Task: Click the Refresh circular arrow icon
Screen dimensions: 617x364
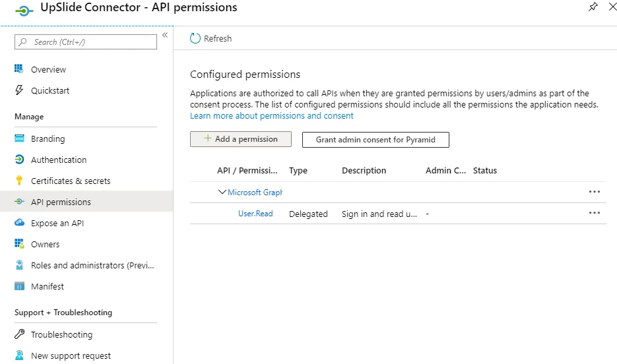Action: [x=195, y=38]
